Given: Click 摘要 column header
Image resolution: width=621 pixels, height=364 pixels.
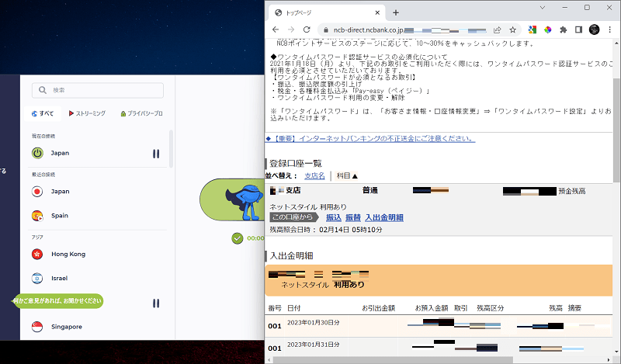Looking at the screenshot, I should pos(574,308).
